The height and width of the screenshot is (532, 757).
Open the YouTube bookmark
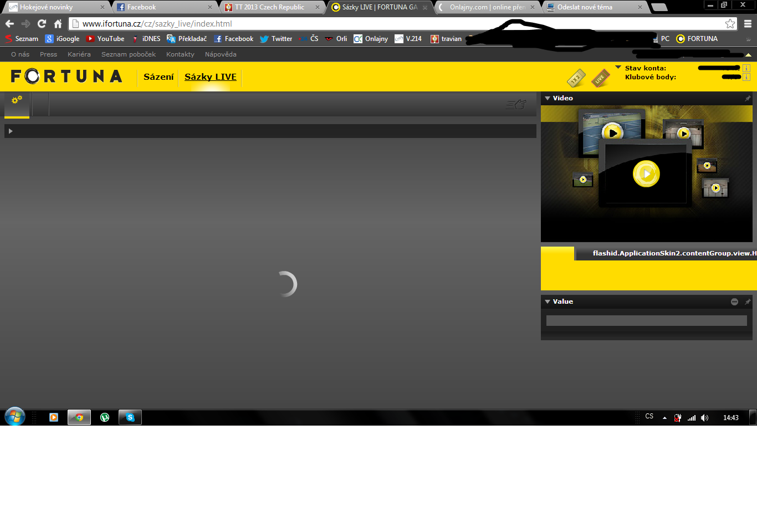105,39
